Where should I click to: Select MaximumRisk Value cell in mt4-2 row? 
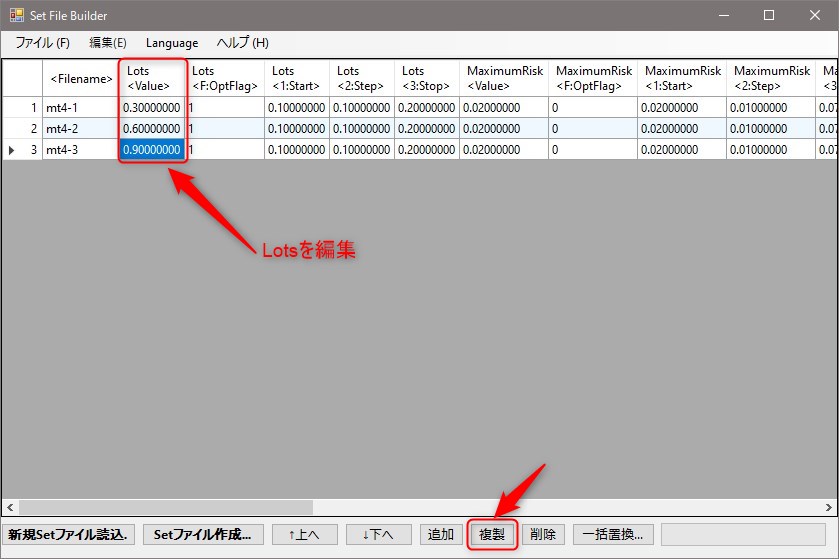click(504, 128)
